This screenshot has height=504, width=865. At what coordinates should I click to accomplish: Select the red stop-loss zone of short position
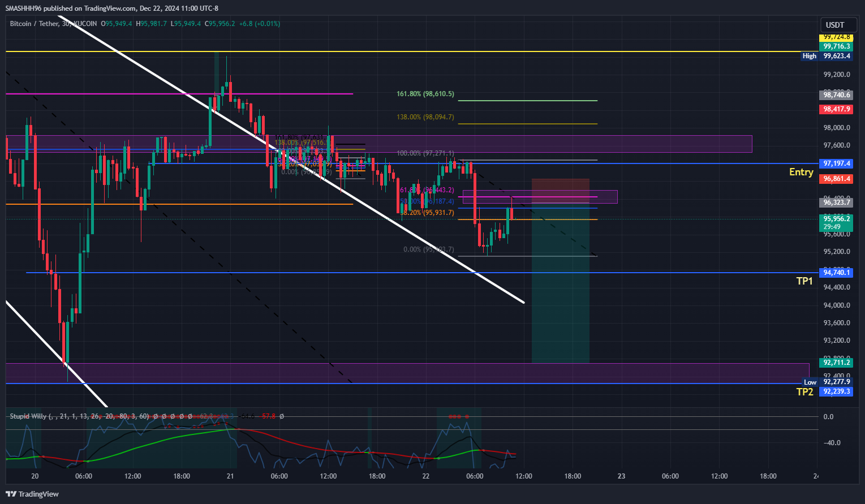click(561, 191)
